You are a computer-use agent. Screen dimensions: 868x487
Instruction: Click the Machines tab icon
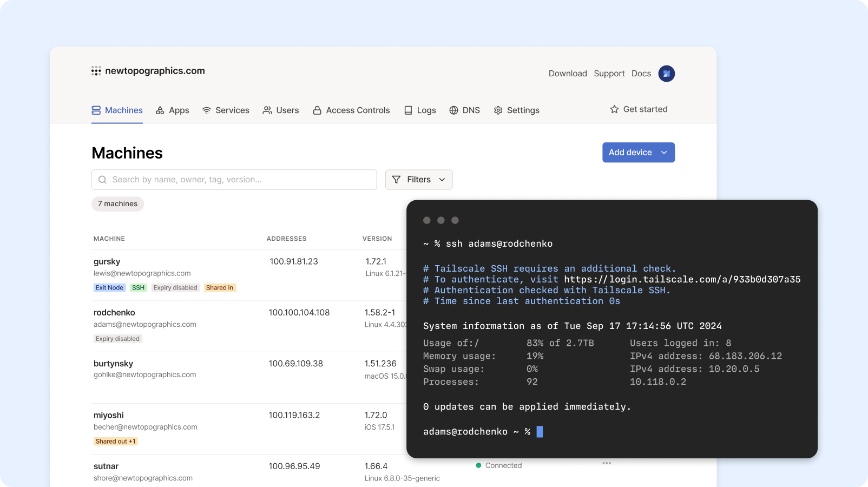pos(96,110)
